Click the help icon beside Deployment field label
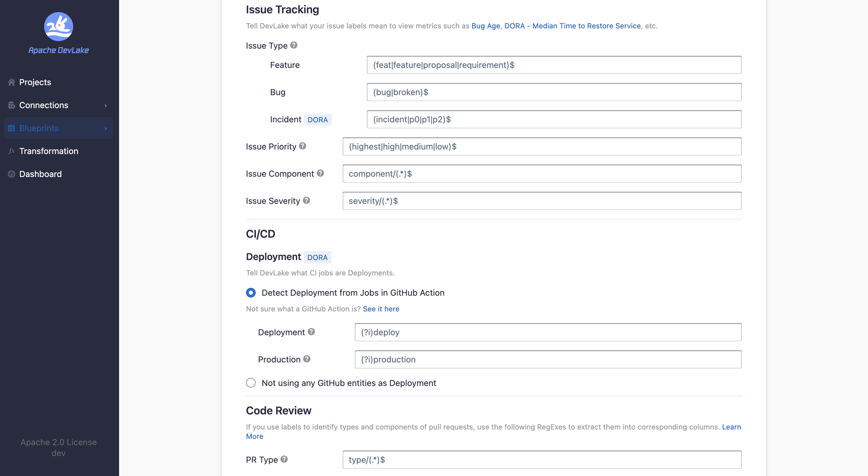The height and width of the screenshot is (476, 868). pyautogui.click(x=311, y=332)
